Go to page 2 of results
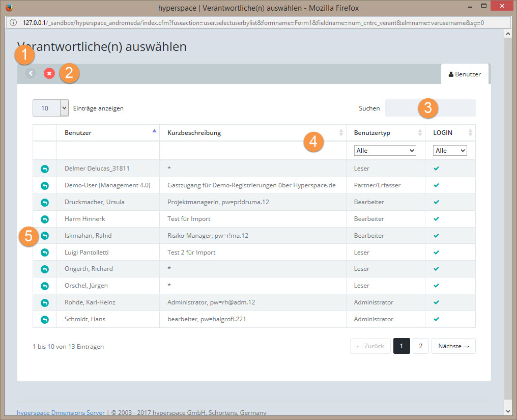Viewport: 517px width, 420px height. coord(420,346)
